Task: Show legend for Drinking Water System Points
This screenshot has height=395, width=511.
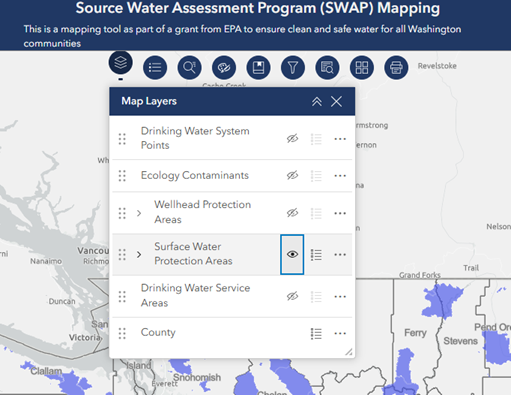Action: 316,139
